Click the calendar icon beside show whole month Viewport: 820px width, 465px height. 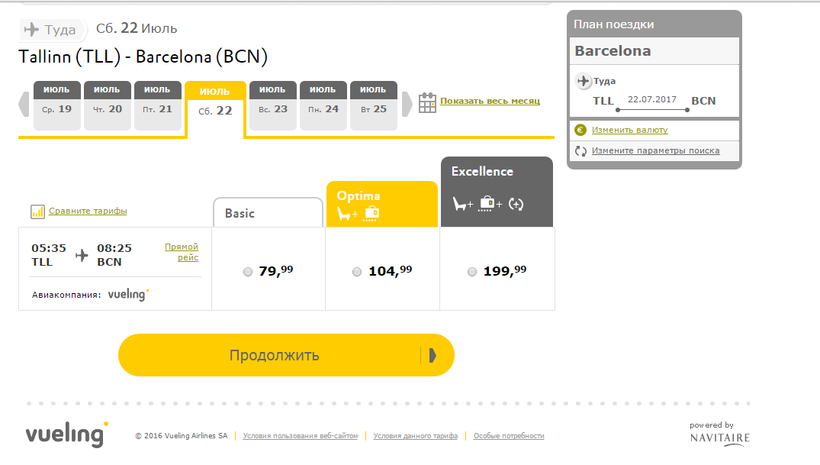427,102
